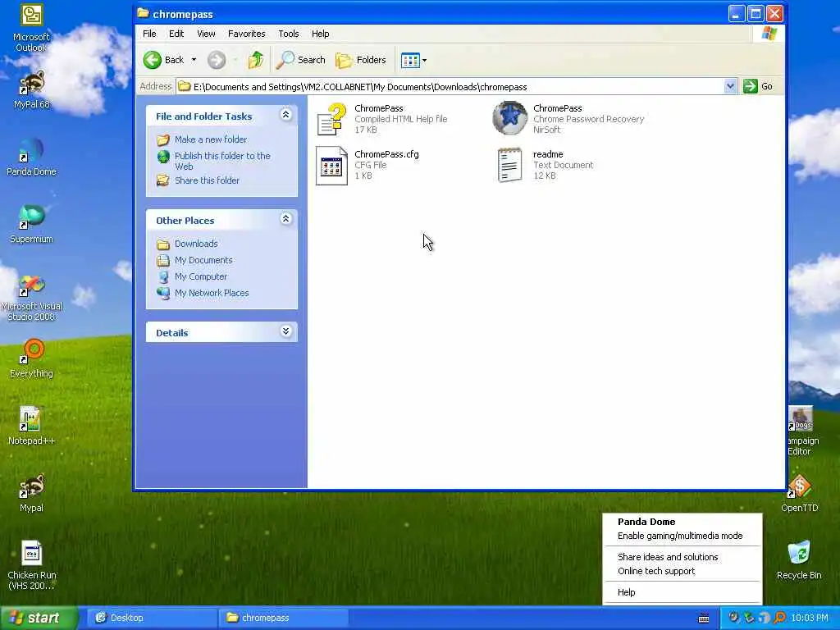Image resolution: width=840 pixels, height=630 pixels.
Task: Open the Tools menu
Action: pos(288,34)
